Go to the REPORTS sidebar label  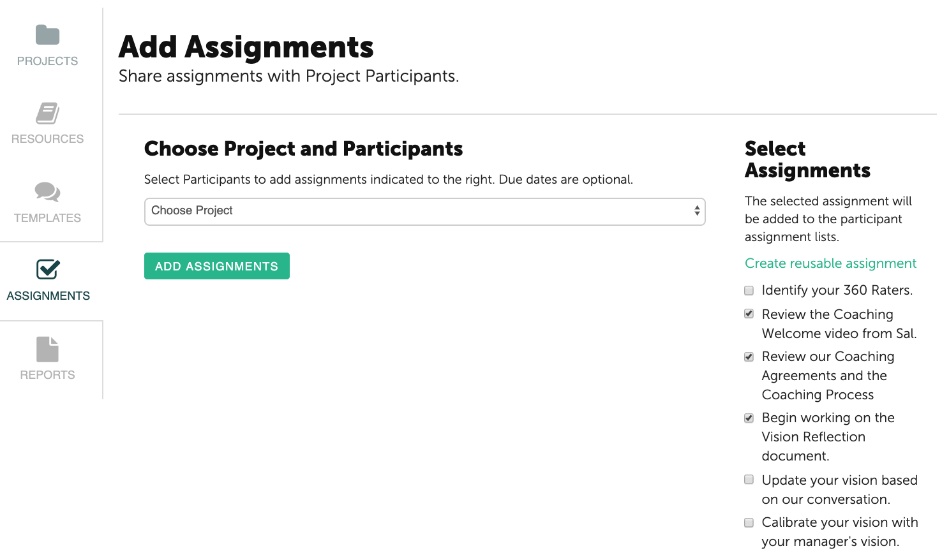click(x=47, y=375)
